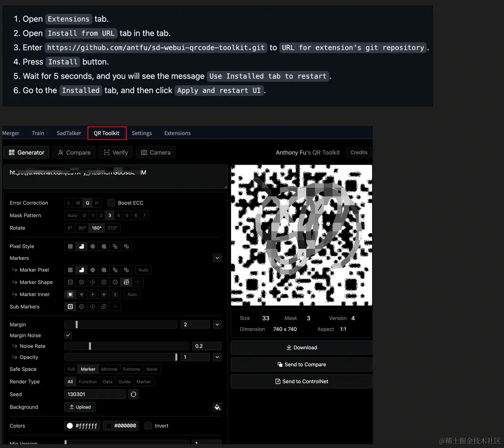Choose circle Marker Shape icon

[x=81, y=282]
